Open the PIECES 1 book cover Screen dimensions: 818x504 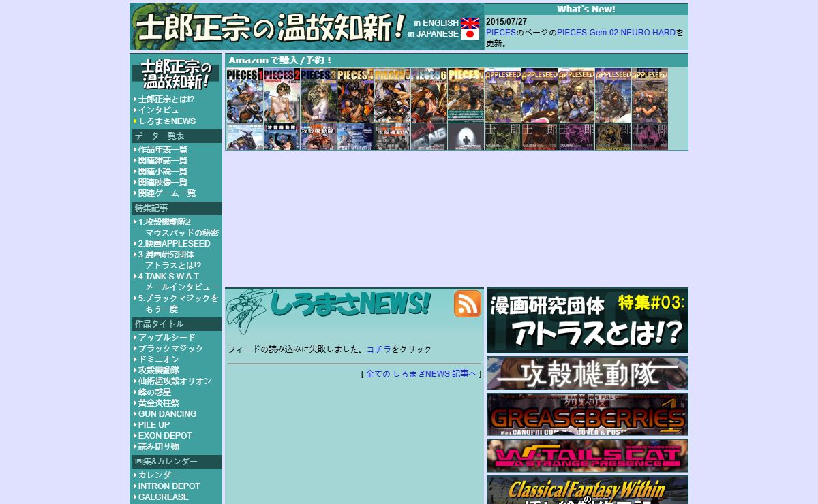[x=244, y=95]
